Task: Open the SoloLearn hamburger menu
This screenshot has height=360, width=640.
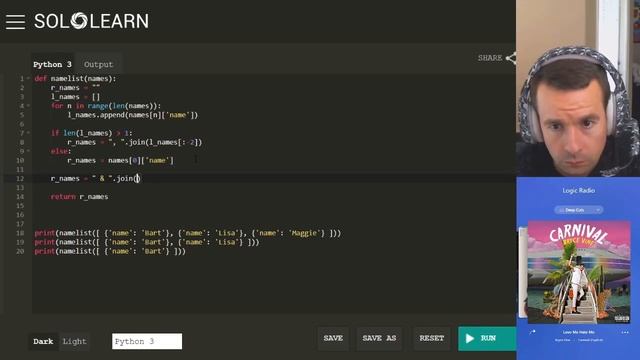Action: coord(16,22)
